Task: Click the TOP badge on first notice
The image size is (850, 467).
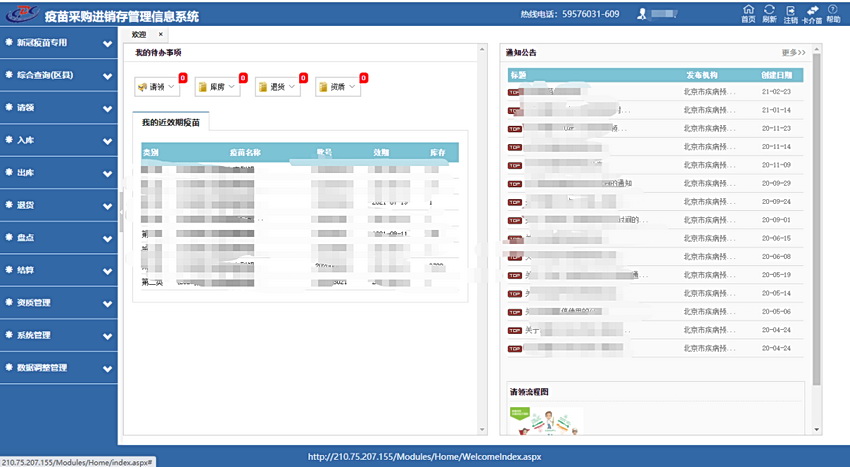Action: (516, 92)
